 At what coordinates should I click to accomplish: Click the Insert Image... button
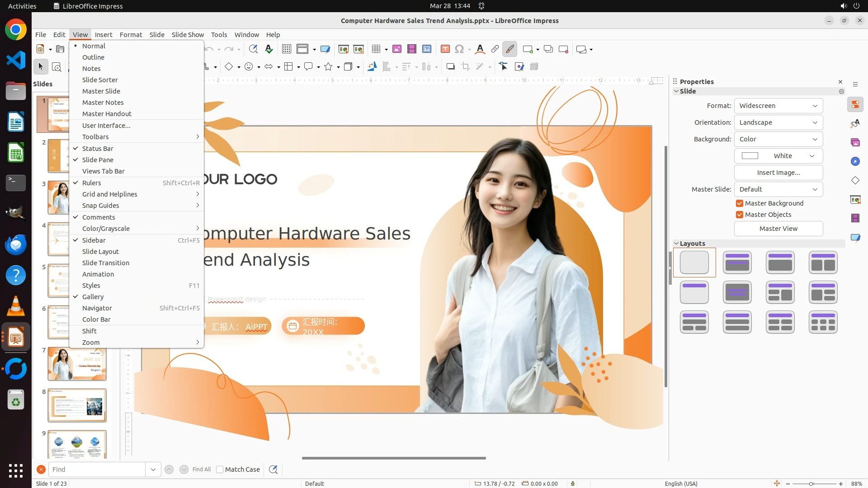tap(778, 173)
